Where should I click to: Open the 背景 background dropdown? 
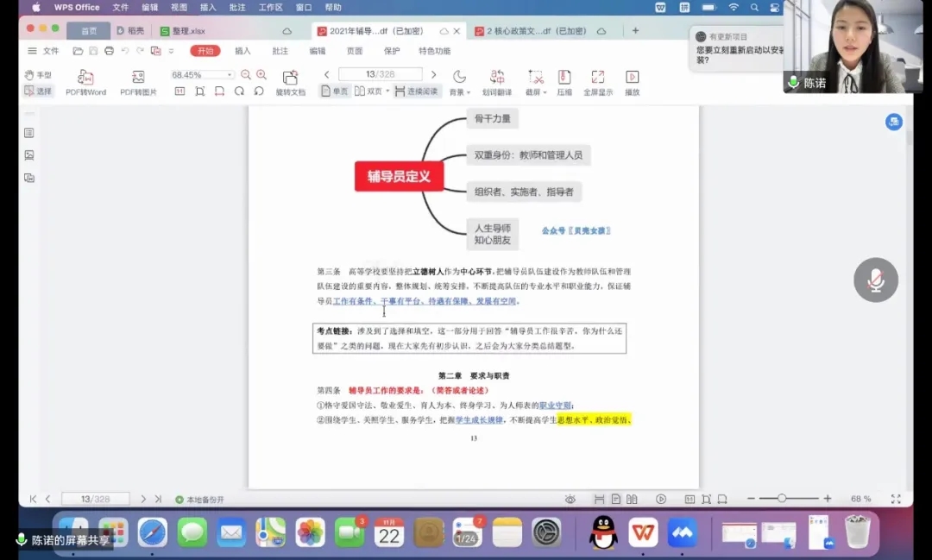coord(459,92)
